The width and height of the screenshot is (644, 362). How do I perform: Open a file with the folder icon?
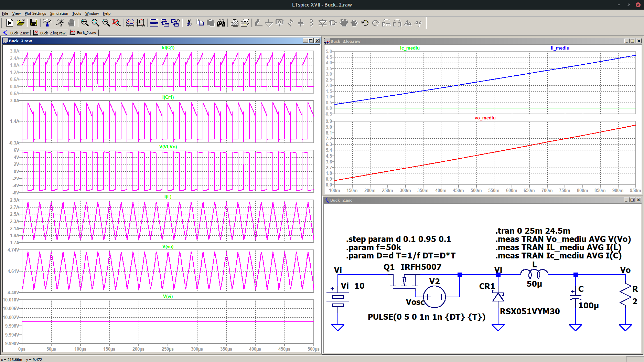[x=21, y=23]
